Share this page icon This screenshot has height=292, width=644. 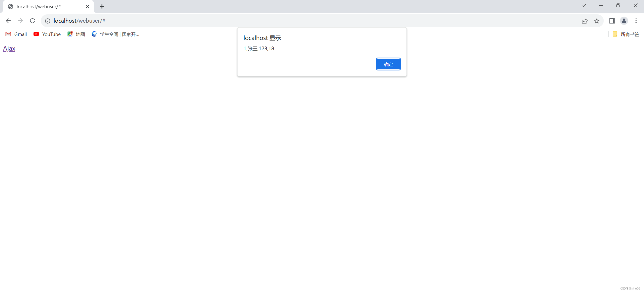click(584, 21)
